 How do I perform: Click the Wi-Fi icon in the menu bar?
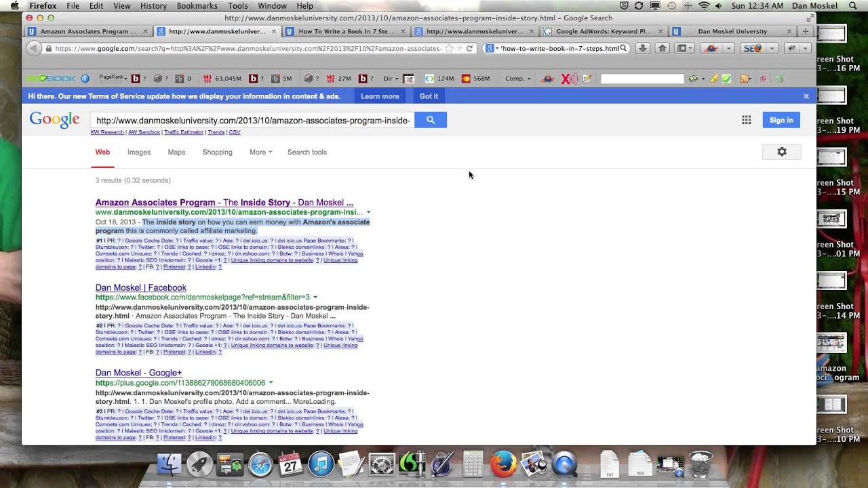pos(704,5)
